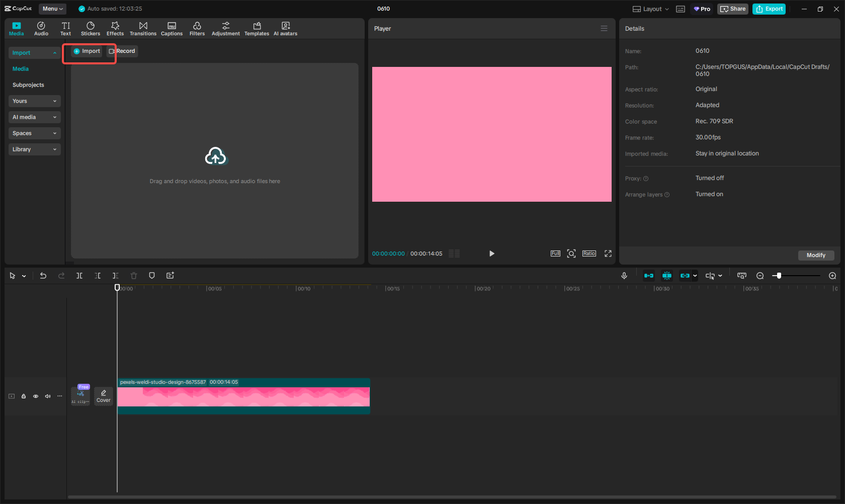Viewport: 845px width, 504px height.
Task: Select the Transitions panel
Action: 143,28
